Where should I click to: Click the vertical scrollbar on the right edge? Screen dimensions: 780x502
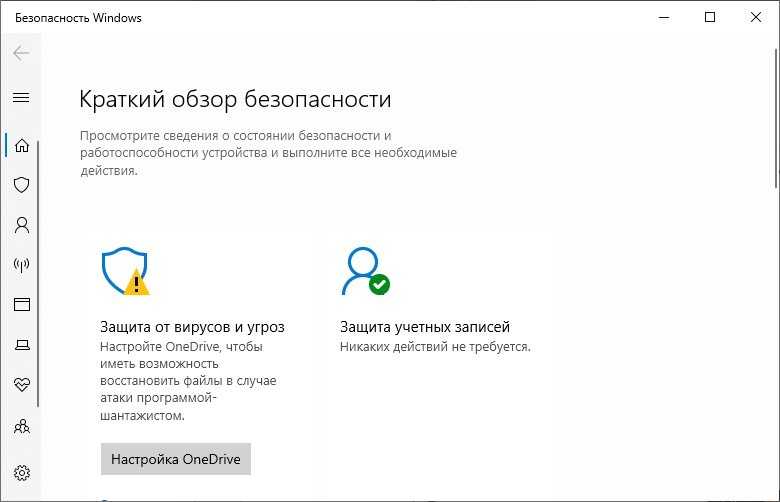(x=776, y=118)
